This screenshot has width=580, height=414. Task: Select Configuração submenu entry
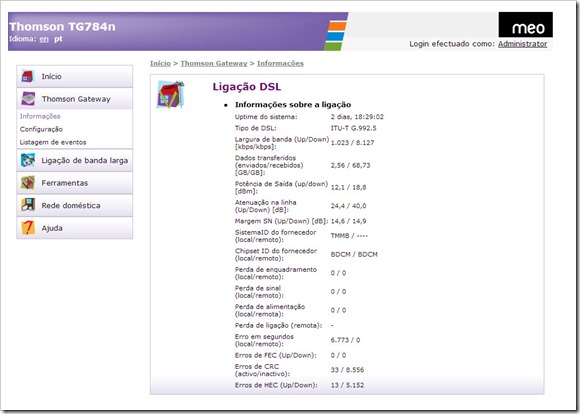tap(41, 129)
